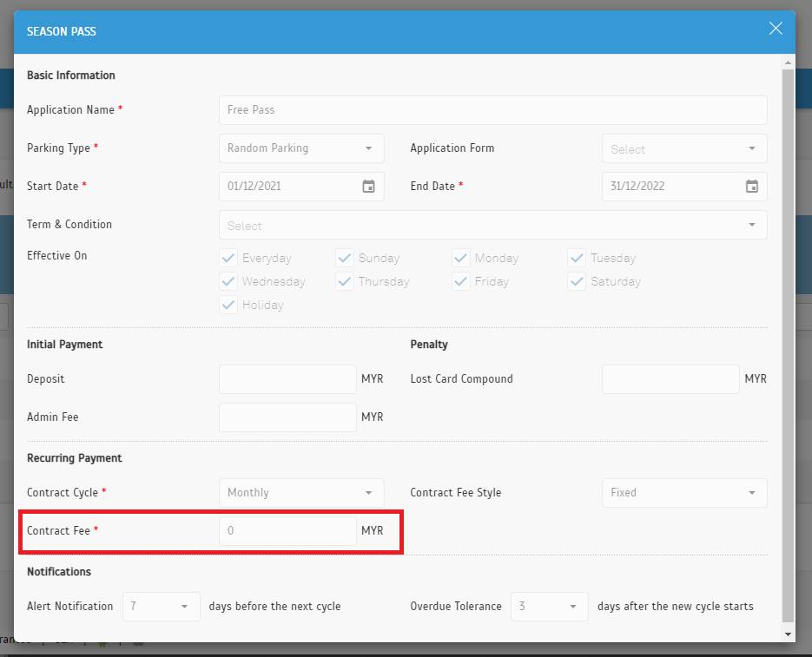Click the Recurring Payment section heading

75,458
